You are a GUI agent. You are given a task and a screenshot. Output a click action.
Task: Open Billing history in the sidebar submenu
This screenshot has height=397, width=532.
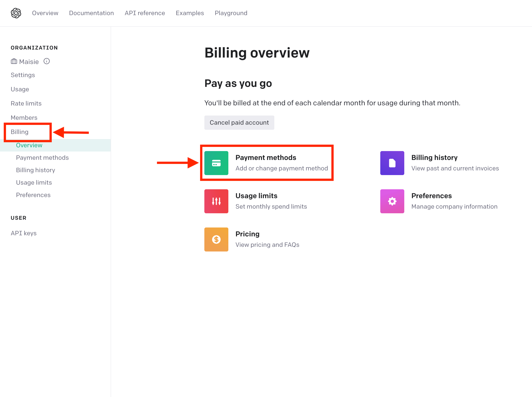[36, 170]
